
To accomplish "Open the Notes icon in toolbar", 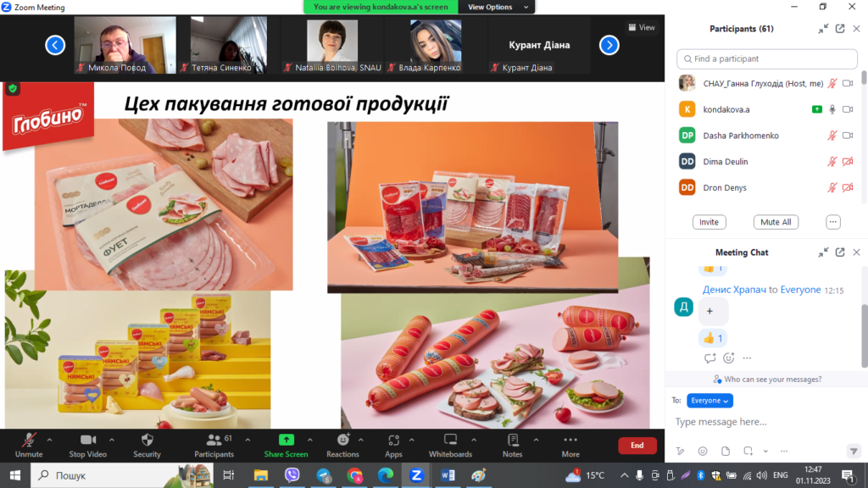I will [512, 441].
